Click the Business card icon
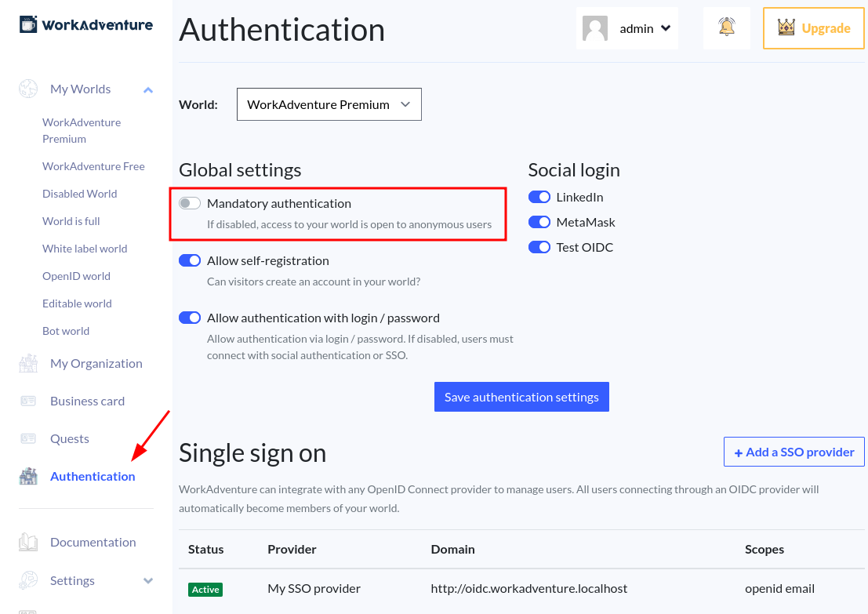This screenshot has width=868, height=614. [x=28, y=401]
